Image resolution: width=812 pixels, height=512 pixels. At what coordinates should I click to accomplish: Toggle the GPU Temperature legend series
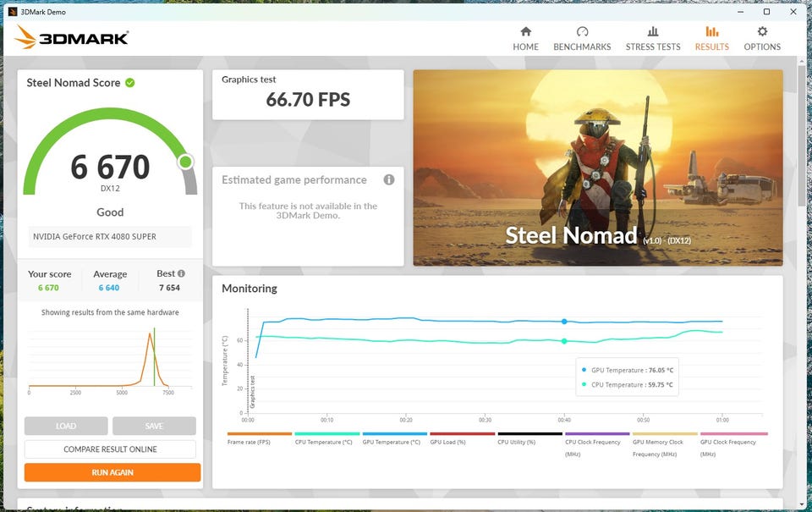click(395, 439)
